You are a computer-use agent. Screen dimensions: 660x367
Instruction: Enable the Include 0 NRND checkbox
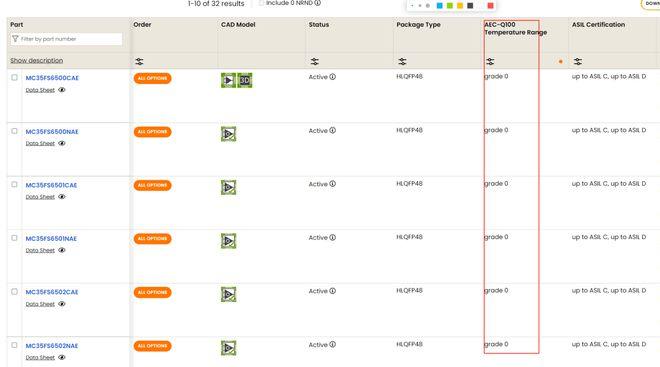point(261,3)
